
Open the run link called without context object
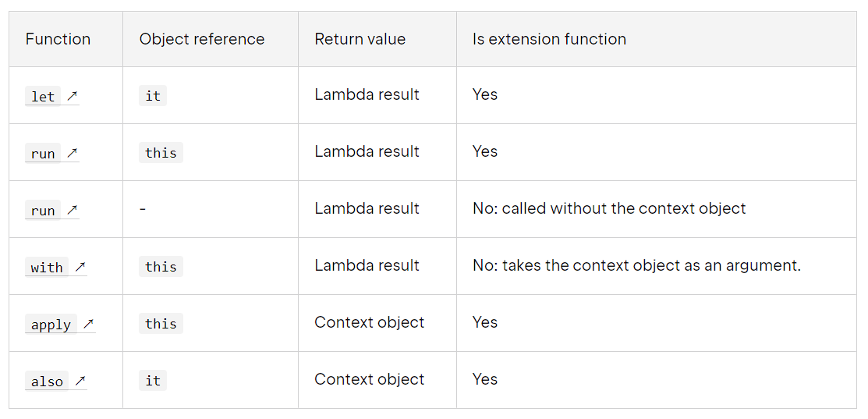[43, 211]
